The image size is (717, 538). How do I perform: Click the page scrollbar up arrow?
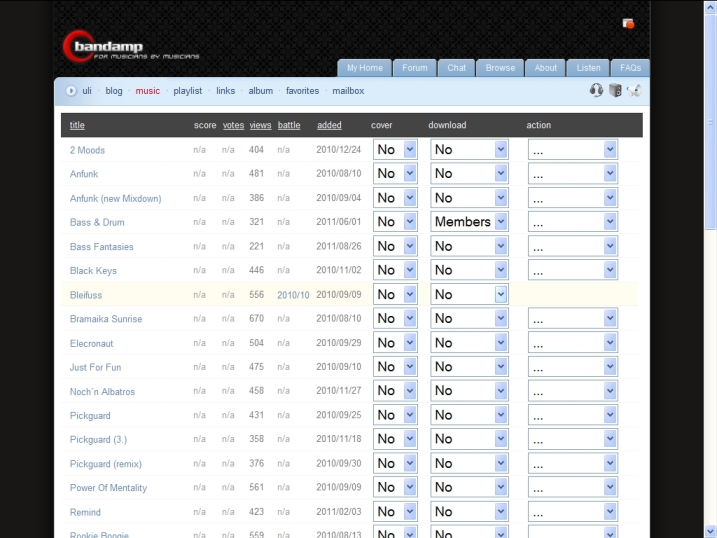tap(710, 6)
